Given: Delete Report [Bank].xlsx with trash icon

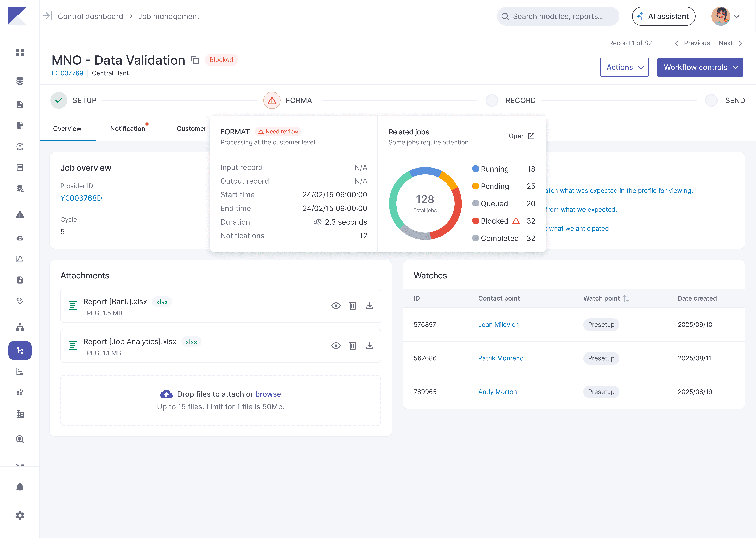Looking at the screenshot, I should pos(353,306).
